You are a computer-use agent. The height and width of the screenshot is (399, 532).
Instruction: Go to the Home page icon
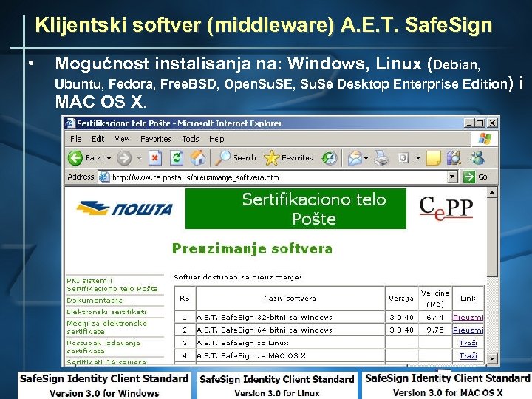[x=198, y=158]
